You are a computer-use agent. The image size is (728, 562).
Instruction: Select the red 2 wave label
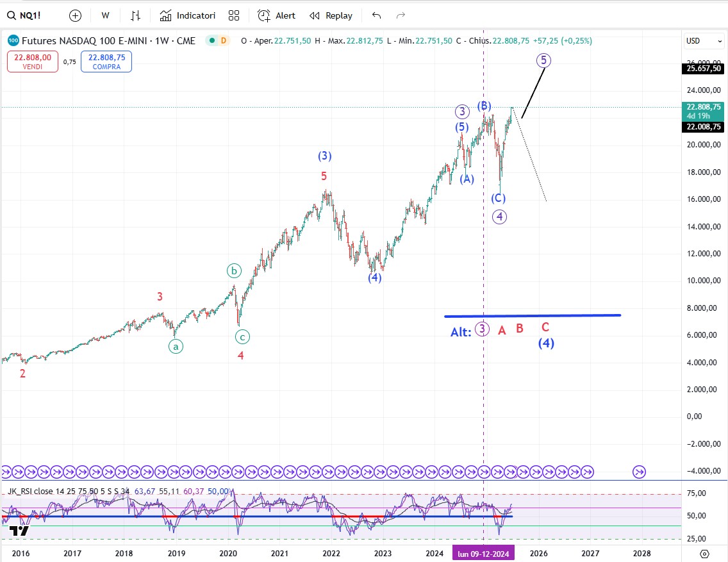pyautogui.click(x=22, y=374)
